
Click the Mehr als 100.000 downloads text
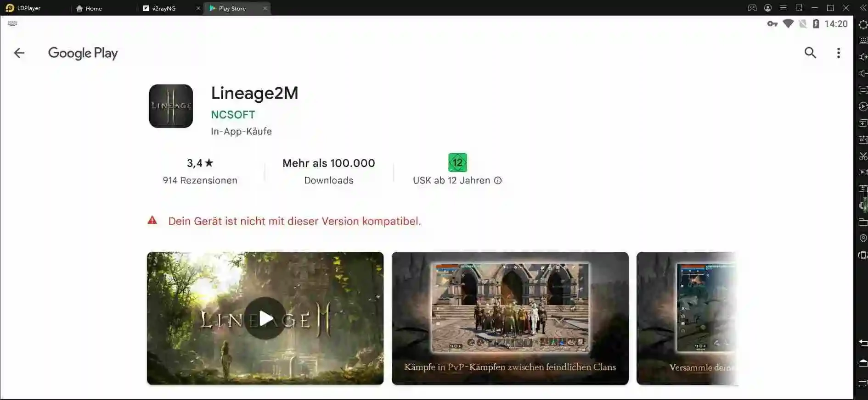pos(329,163)
